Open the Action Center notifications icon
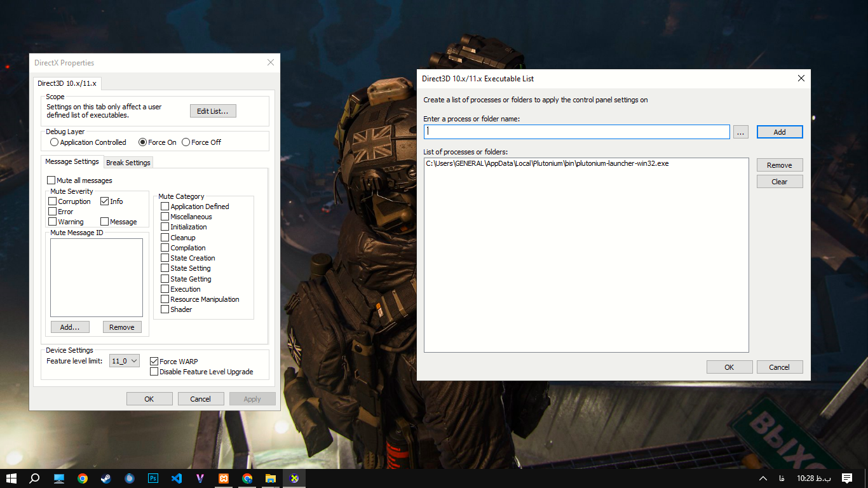 847,478
